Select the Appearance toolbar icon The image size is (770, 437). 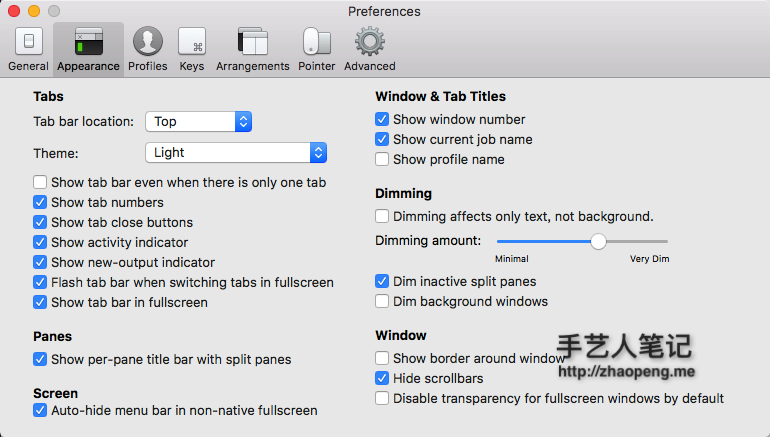pyautogui.click(x=88, y=42)
